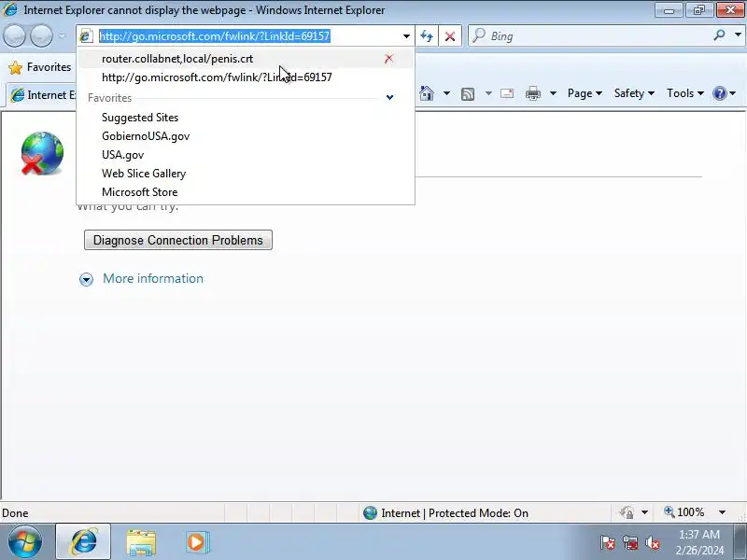Click the RSS feeds icon
The image size is (747, 560).
click(468, 94)
